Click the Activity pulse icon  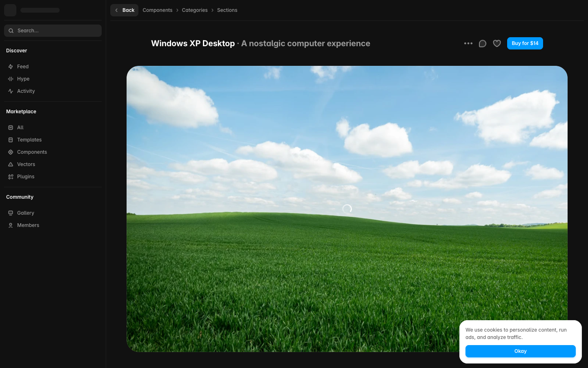point(11,91)
